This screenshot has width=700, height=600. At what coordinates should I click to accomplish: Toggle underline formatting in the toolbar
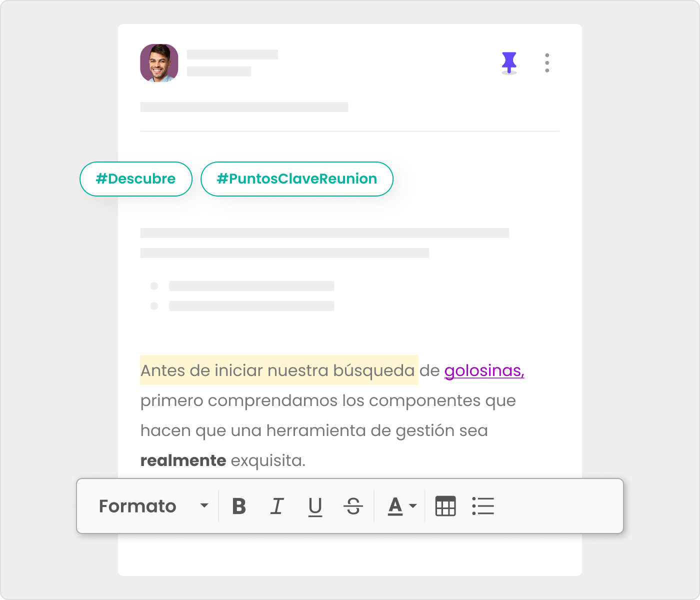tap(315, 506)
